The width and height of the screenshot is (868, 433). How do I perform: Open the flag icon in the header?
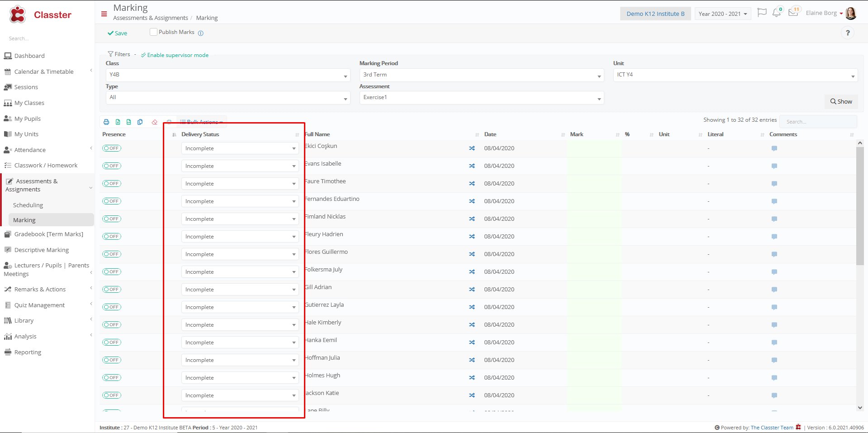pos(762,13)
